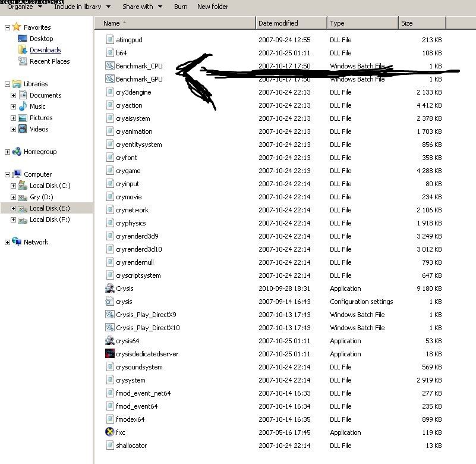476x464 pixels.
Task: Click the fxc application icon
Action: point(109,432)
